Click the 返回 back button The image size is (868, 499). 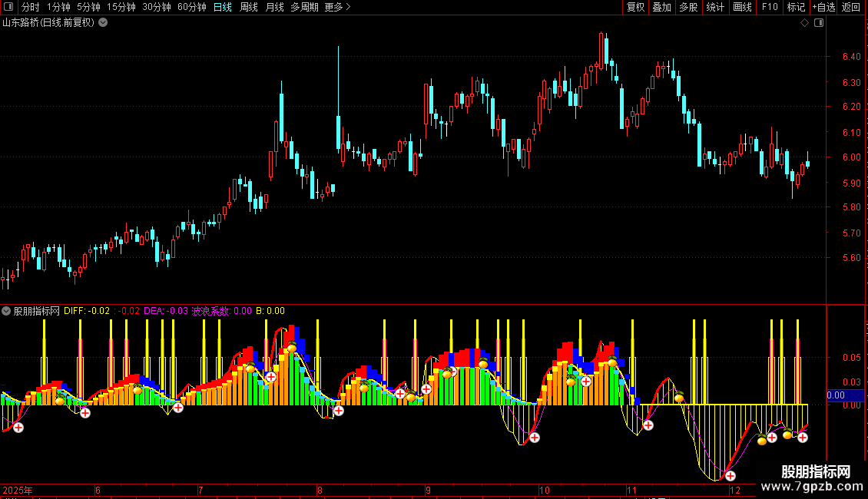(851, 7)
